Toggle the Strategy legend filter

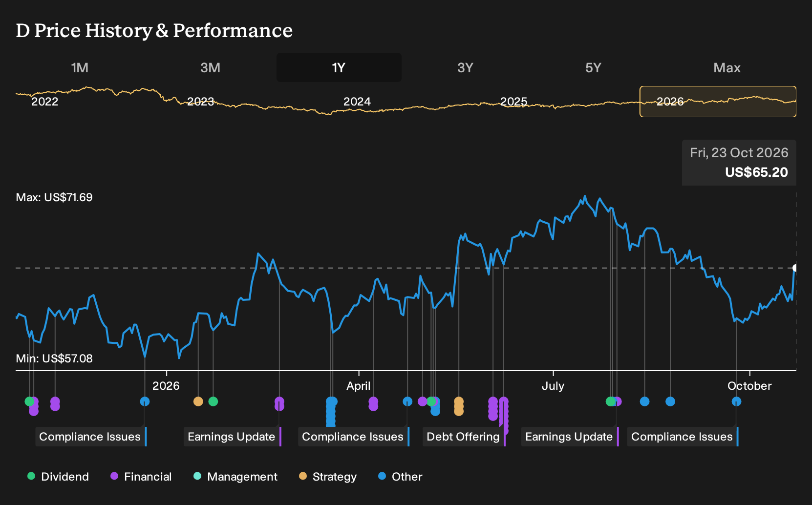[x=328, y=476]
